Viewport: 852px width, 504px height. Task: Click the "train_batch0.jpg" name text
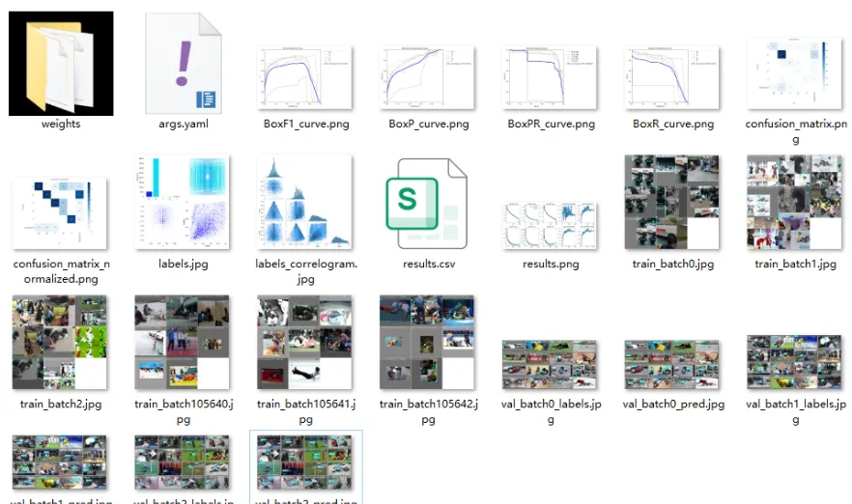(x=673, y=264)
